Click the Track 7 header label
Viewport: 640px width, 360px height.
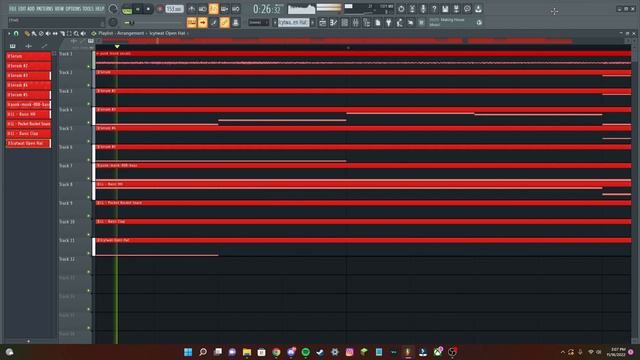(66, 166)
